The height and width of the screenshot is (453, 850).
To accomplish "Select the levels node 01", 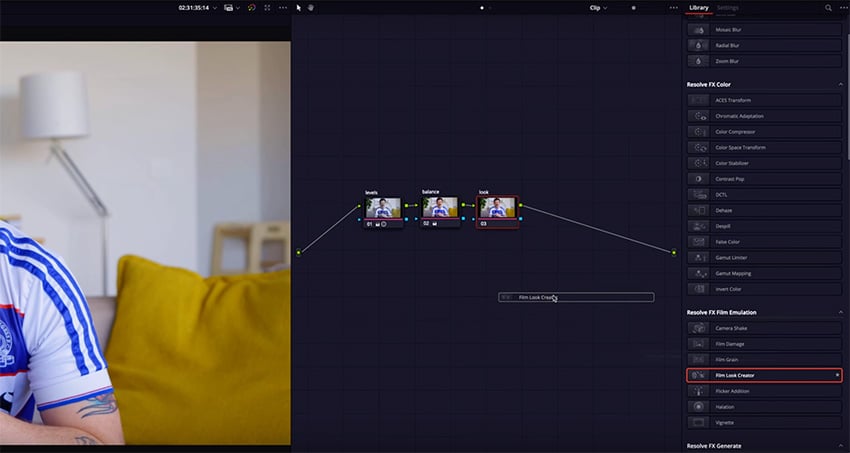I will [383, 212].
